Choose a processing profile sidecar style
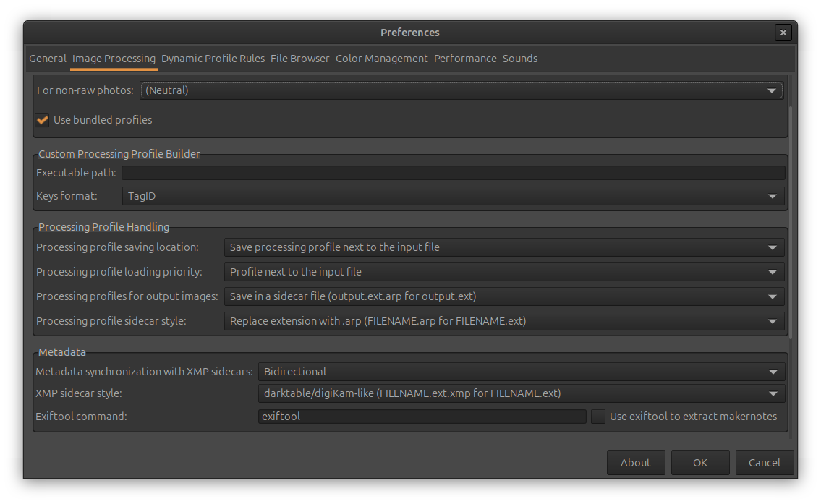The height and width of the screenshot is (504, 821). 503,321
